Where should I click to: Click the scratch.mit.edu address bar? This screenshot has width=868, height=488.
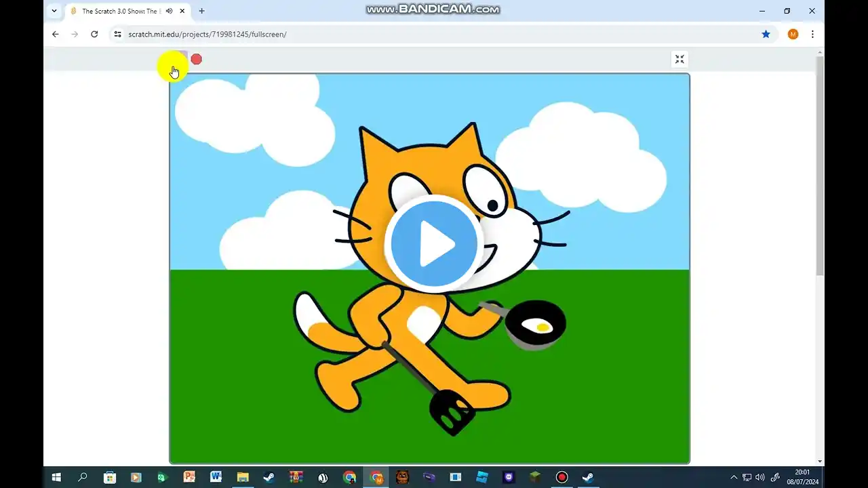[434, 34]
